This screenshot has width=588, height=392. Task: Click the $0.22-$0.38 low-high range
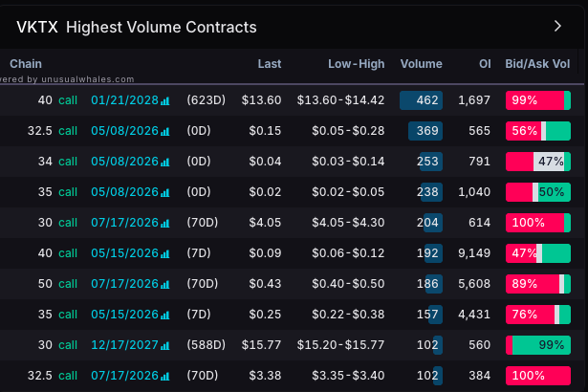[348, 315]
